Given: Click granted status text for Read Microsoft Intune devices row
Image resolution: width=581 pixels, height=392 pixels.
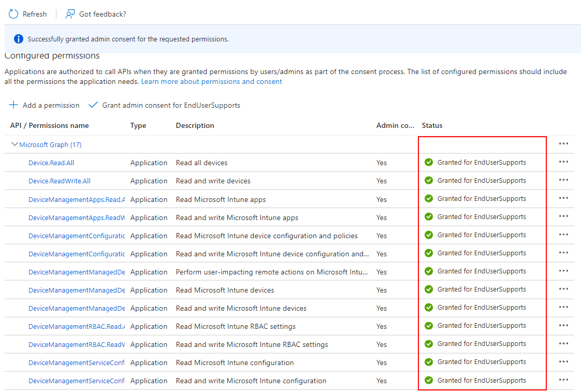Looking at the screenshot, I should click(x=482, y=289).
